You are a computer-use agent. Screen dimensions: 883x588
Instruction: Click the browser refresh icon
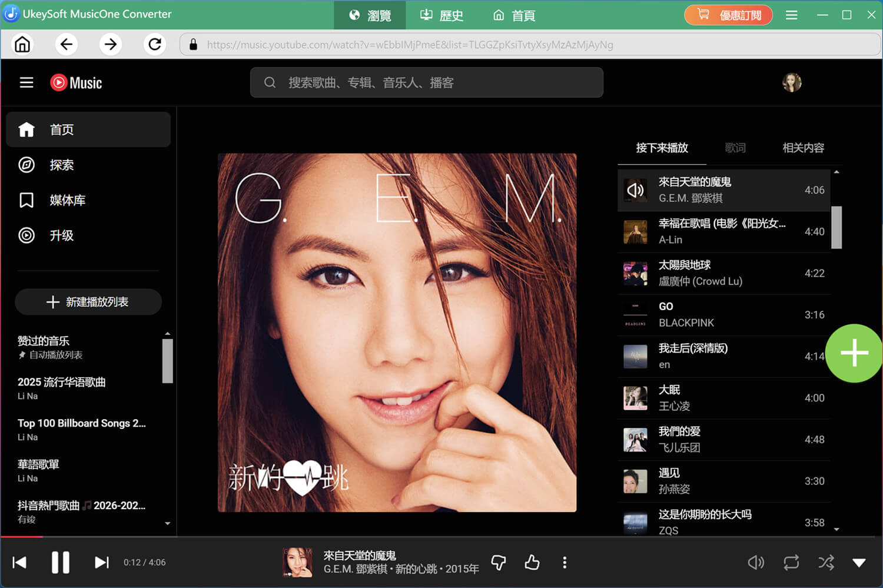tap(154, 44)
